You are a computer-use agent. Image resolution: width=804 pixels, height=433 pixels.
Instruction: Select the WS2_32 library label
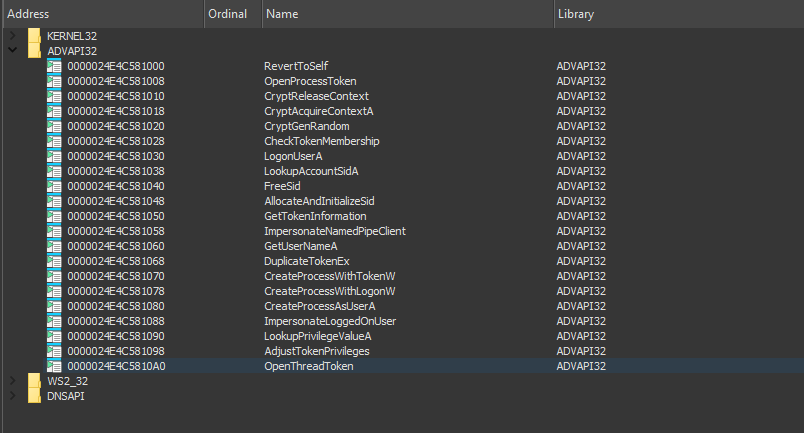67,381
